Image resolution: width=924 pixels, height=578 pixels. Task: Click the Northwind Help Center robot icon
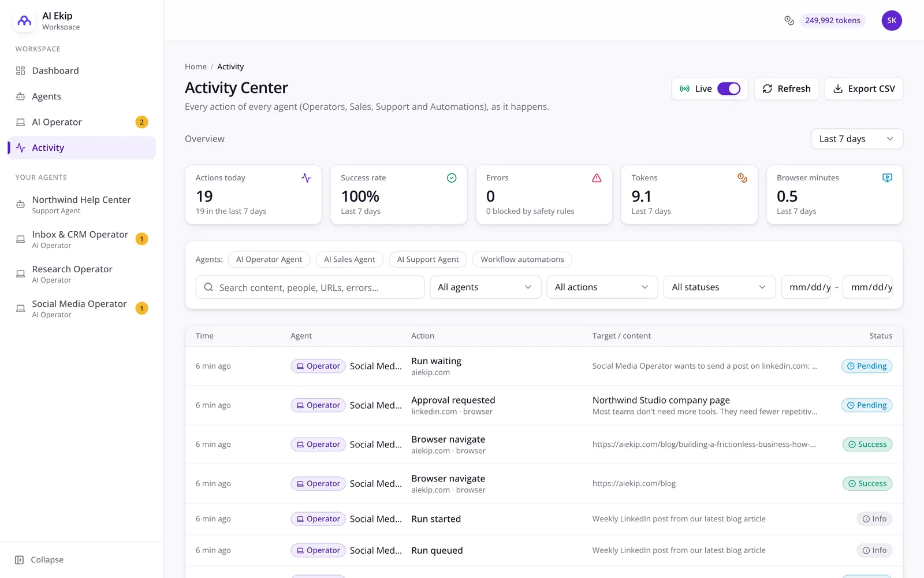point(20,205)
